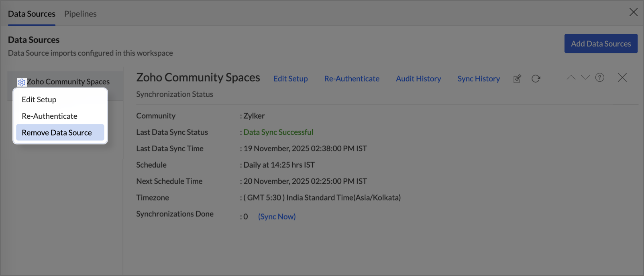Go to next data source with down chevron
Image resolution: width=644 pixels, height=276 pixels.
coord(585,78)
